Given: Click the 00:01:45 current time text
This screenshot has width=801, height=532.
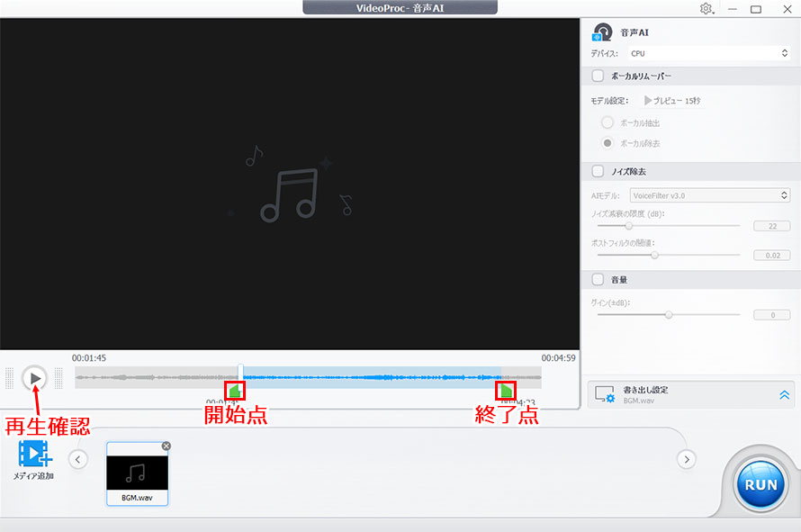Looking at the screenshot, I should 89,357.
